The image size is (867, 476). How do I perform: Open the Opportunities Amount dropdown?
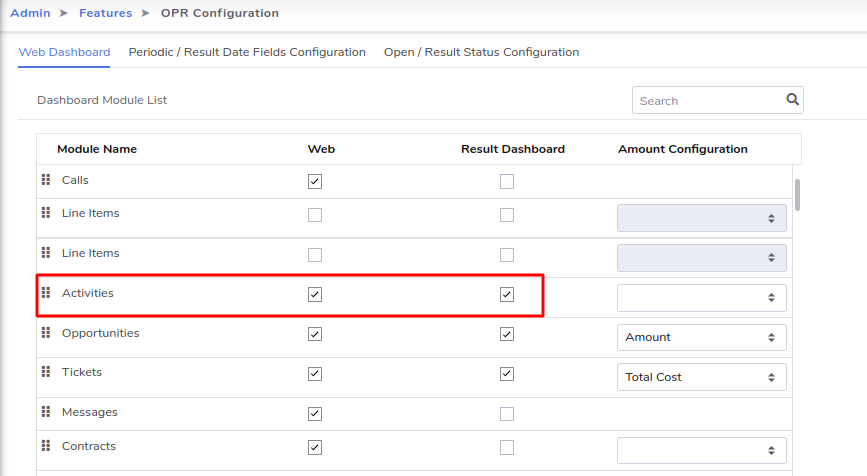click(x=702, y=337)
